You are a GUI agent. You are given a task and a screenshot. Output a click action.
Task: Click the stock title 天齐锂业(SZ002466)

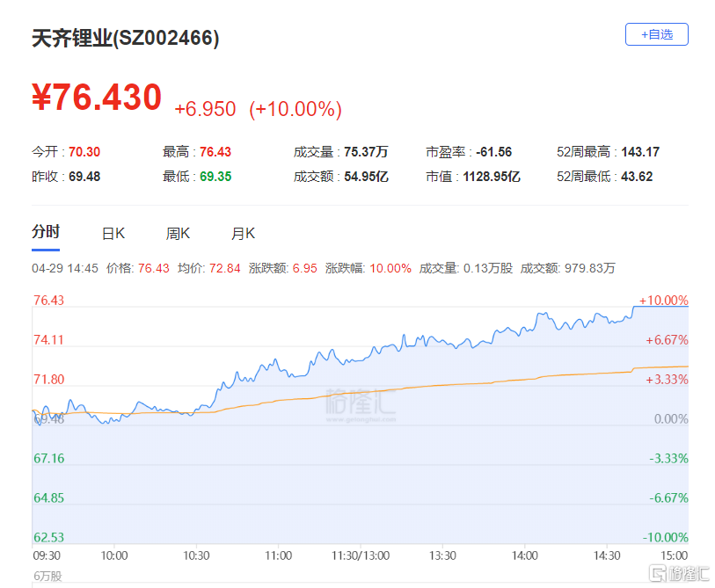(x=126, y=38)
